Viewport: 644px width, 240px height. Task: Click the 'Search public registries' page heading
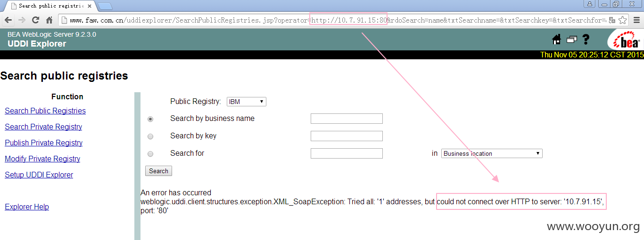pos(64,76)
